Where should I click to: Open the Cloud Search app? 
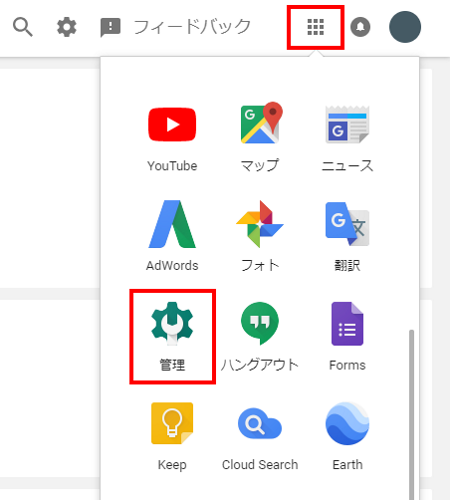[260, 423]
